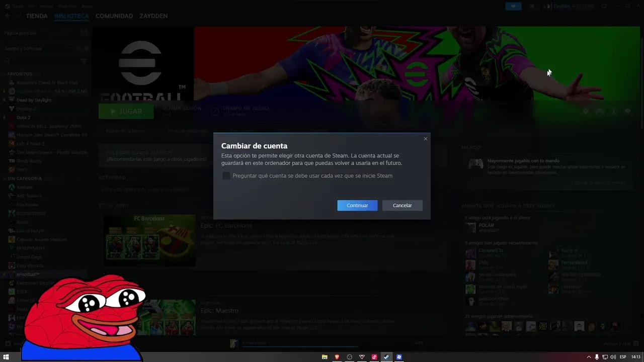Collapse the FAVORITOS section

(4, 74)
